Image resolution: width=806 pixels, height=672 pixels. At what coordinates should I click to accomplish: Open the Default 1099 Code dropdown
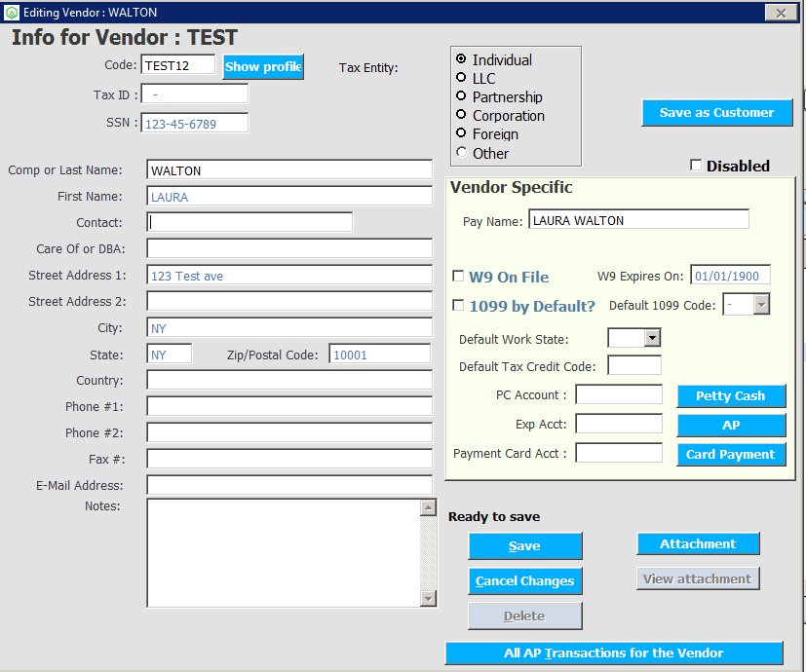tap(761, 305)
